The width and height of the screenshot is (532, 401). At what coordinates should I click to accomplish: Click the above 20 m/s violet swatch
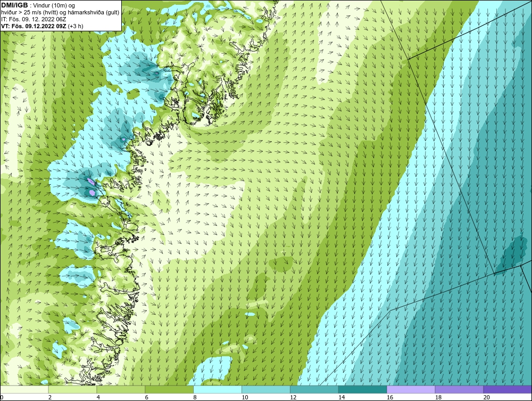(508, 389)
